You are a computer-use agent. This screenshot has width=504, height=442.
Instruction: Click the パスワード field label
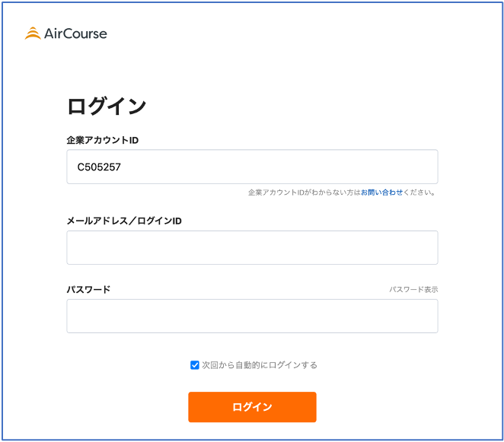[88, 289]
